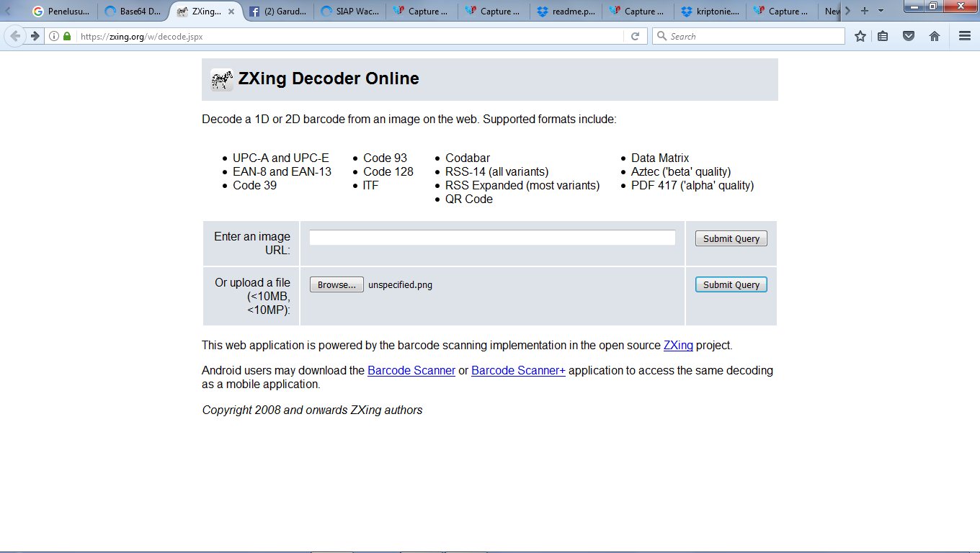Follow the Barcode Scanner link

(411, 370)
